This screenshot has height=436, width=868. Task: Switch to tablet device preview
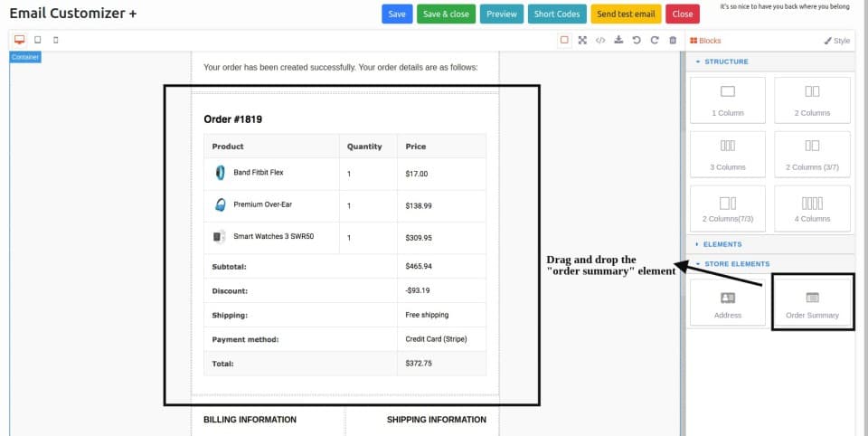click(38, 40)
